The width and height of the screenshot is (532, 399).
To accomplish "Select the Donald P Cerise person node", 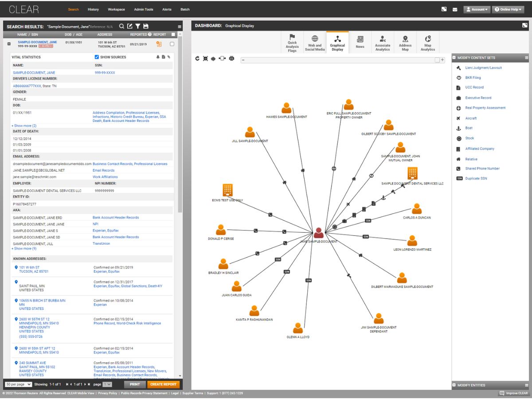I will tap(221, 230).
